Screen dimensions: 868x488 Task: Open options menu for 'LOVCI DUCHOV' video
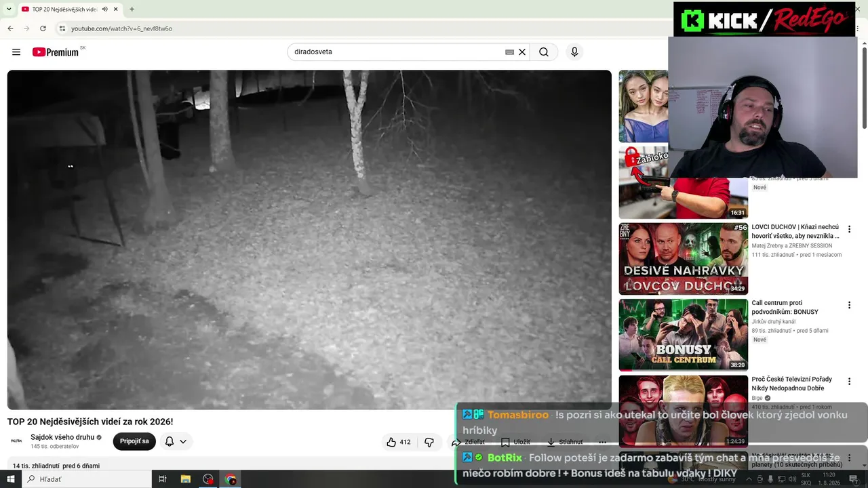[849, 229]
